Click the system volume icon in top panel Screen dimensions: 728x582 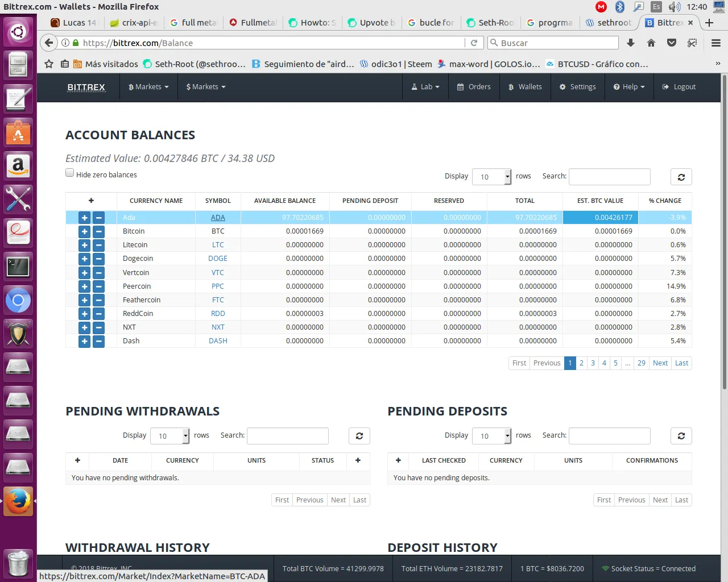(x=675, y=7)
